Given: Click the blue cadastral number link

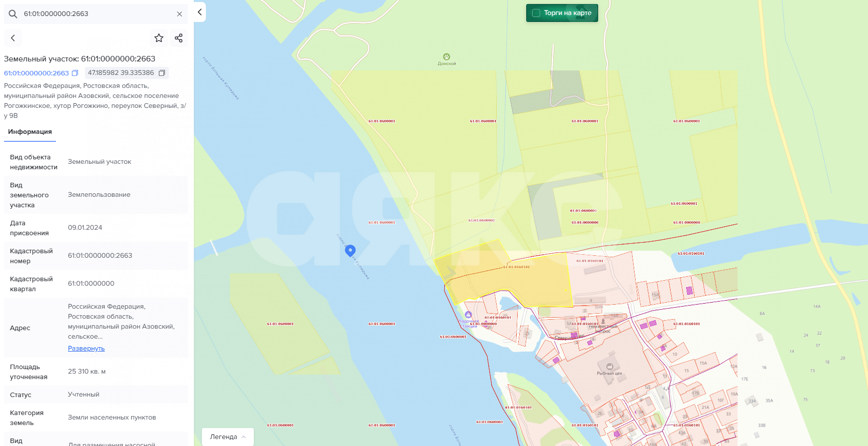Looking at the screenshot, I should [36, 73].
